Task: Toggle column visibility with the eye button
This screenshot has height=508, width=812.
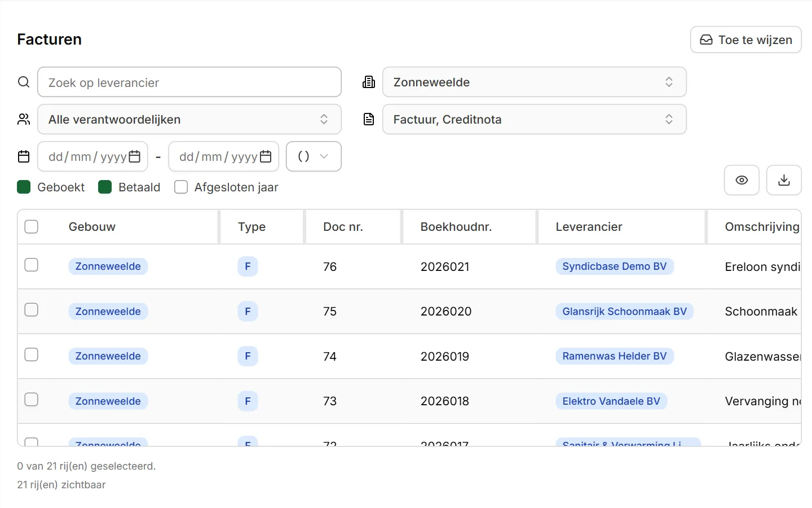Action: [742, 180]
